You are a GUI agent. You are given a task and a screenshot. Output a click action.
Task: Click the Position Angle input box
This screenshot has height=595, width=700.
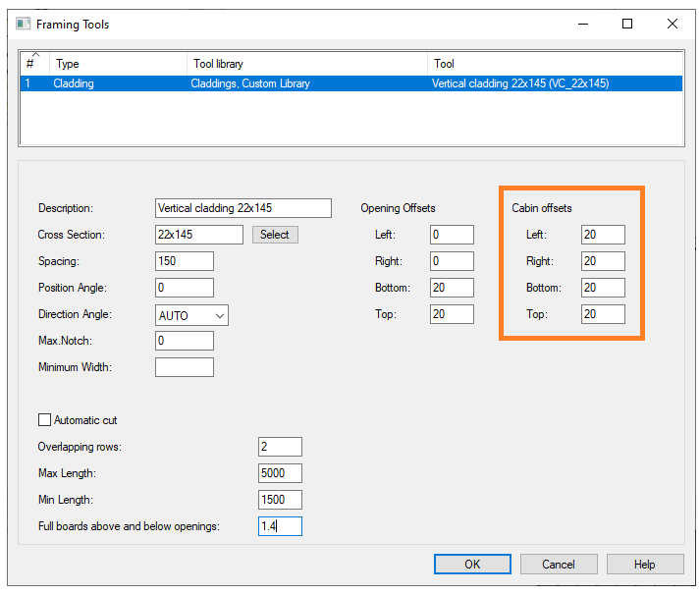[x=185, y=288]
